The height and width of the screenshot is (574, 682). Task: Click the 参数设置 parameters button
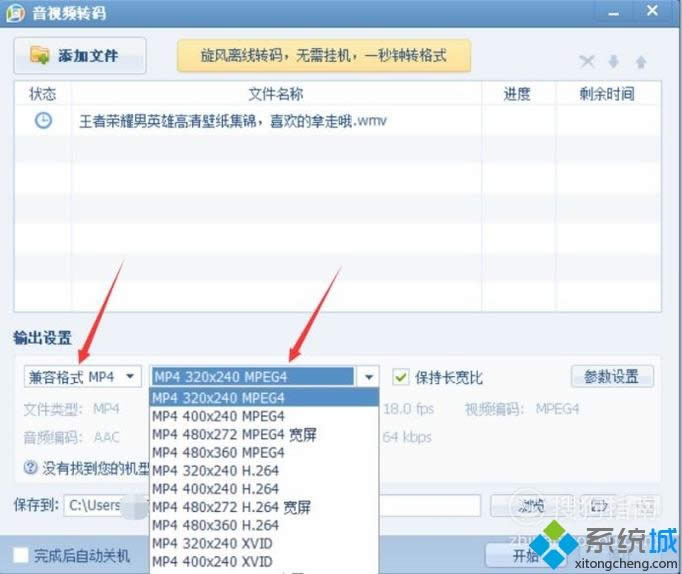(x=612, y=377)
